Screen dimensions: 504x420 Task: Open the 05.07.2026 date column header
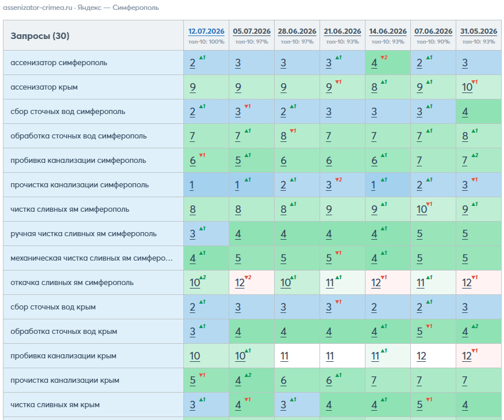click(x=251, y=31)
